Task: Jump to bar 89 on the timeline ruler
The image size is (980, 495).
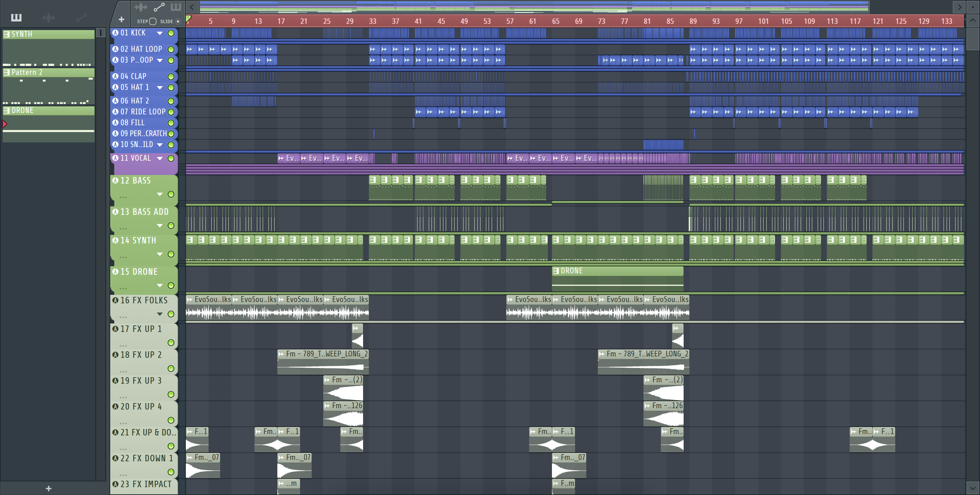Action: (x=693, y=21)
